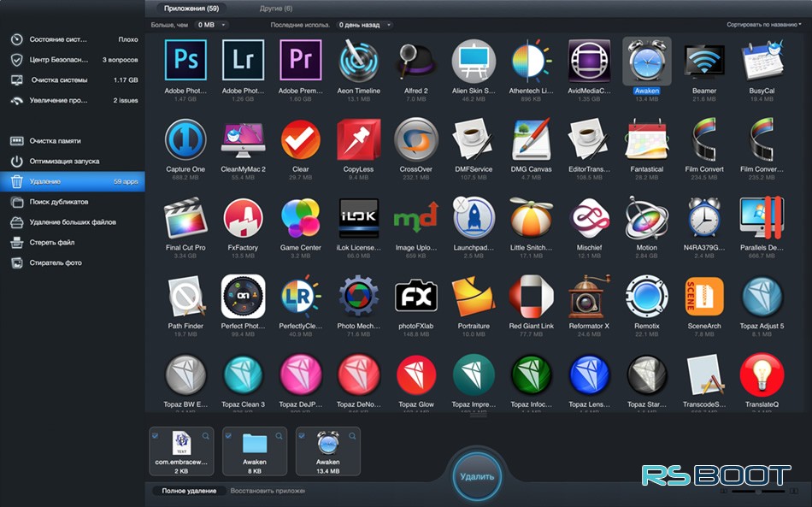Select the 'Восстановить приложе...' mode tab
This screenshot has width=812, height=507.
click(268, 491)
